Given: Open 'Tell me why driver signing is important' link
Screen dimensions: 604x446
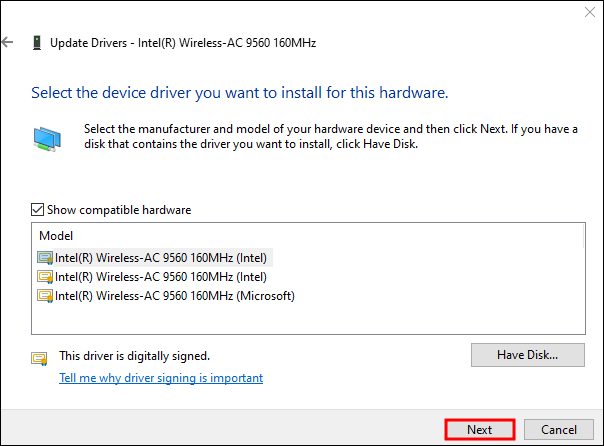Looking at the screenshot, I should coord(161,378).
